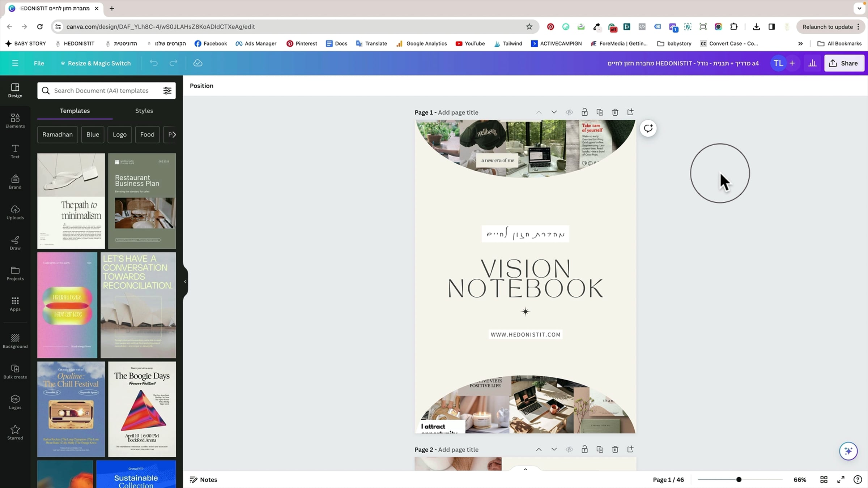Move Page 2 down with chevron

(554, 449)
